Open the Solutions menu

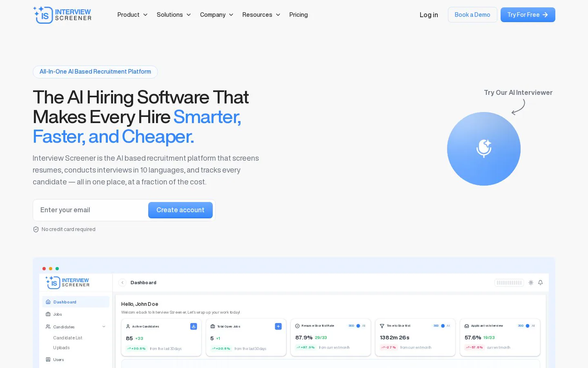174,15
